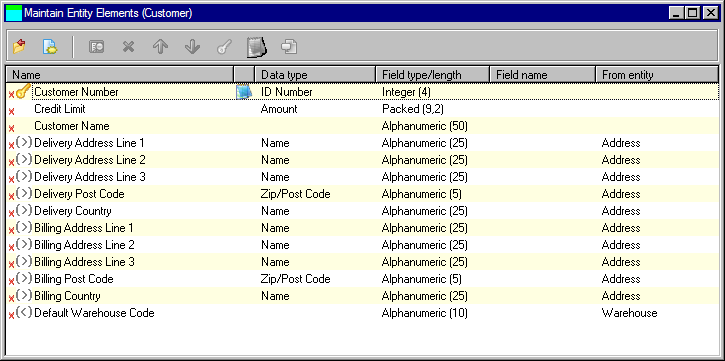Click Address in Billing Country row

621,296
